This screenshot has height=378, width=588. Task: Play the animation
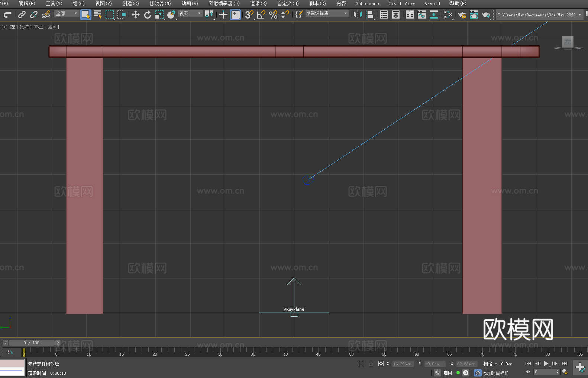pyautogui.click(x=546, y=364)
